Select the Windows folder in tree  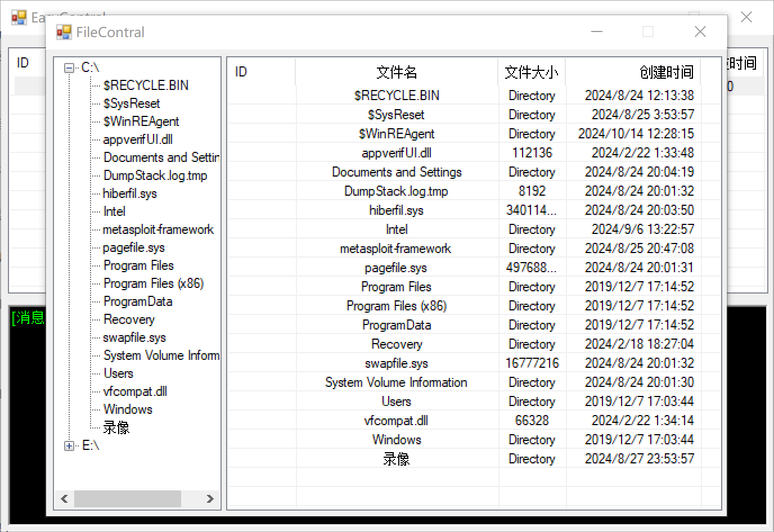(x=128, y=409)
